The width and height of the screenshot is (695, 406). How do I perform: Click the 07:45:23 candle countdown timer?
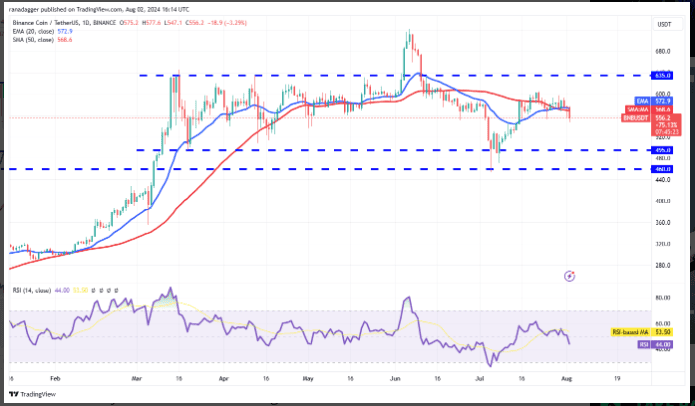[666, 132]
